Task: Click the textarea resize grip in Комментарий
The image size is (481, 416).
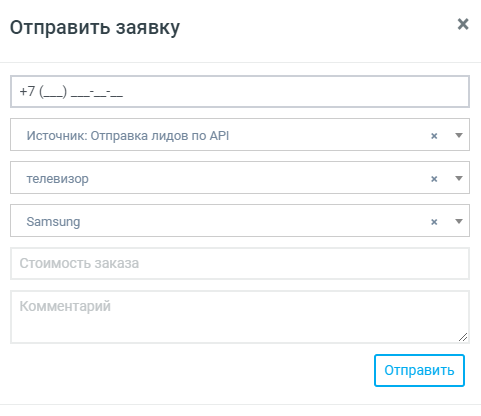Action: point(463,337)
